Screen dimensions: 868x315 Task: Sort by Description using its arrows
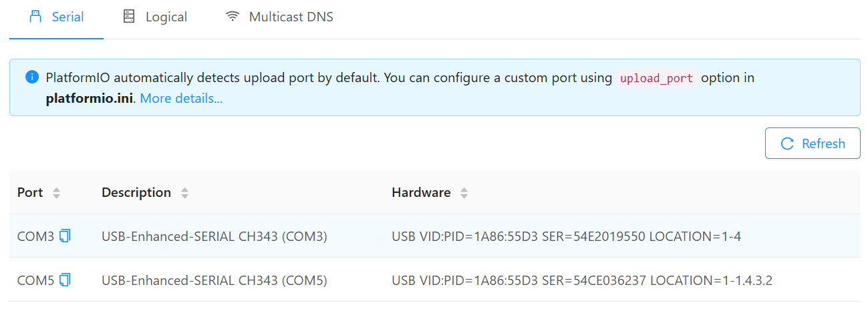(x=184, y=193)
